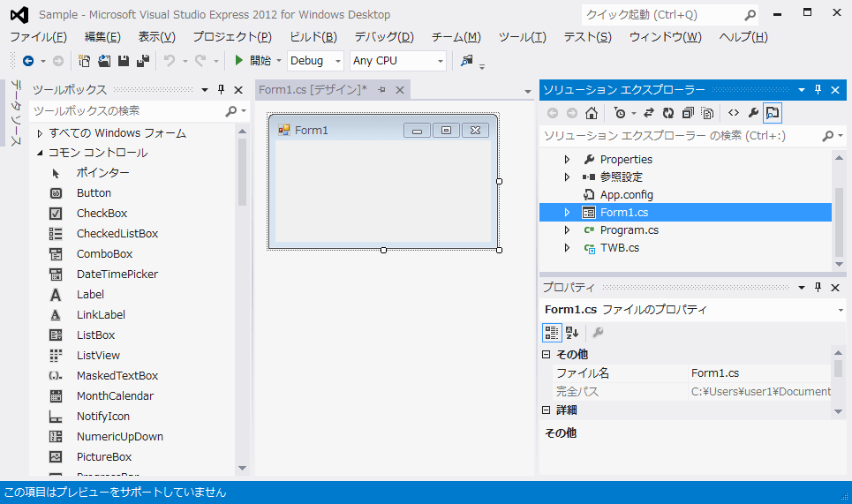Toggle categorized view in Properties panel
Viewport: 852px width, 504px height.
click(x=552, y=333)
